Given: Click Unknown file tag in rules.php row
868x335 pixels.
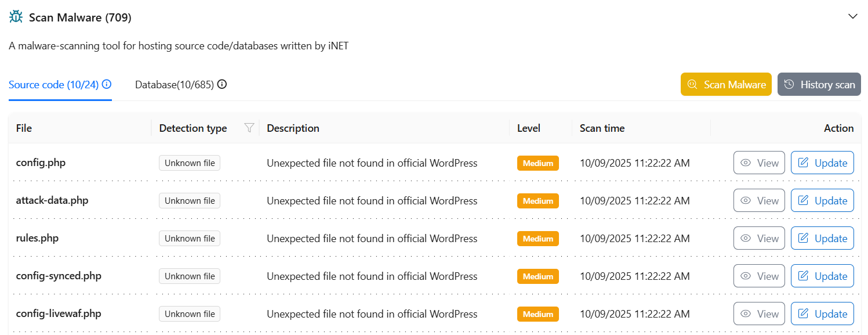Looking at the screenshot, I should click(x=190, y=239).
